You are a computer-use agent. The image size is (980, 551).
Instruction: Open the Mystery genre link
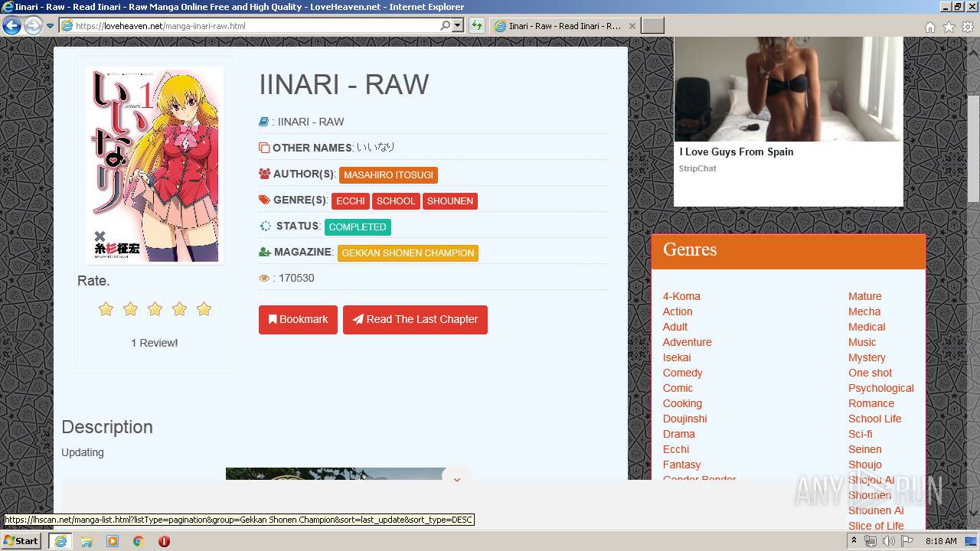(x=867, y=357)
